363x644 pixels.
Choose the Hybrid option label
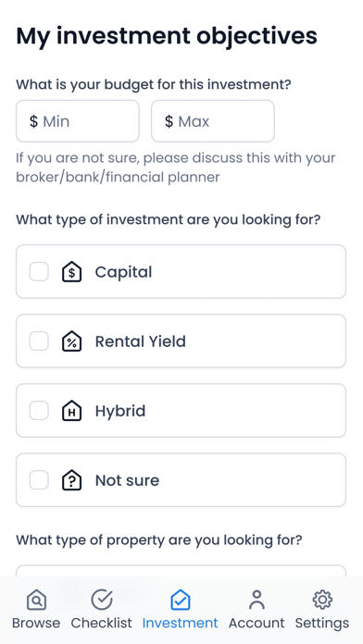pyautogui.click(x=120, y=411)
